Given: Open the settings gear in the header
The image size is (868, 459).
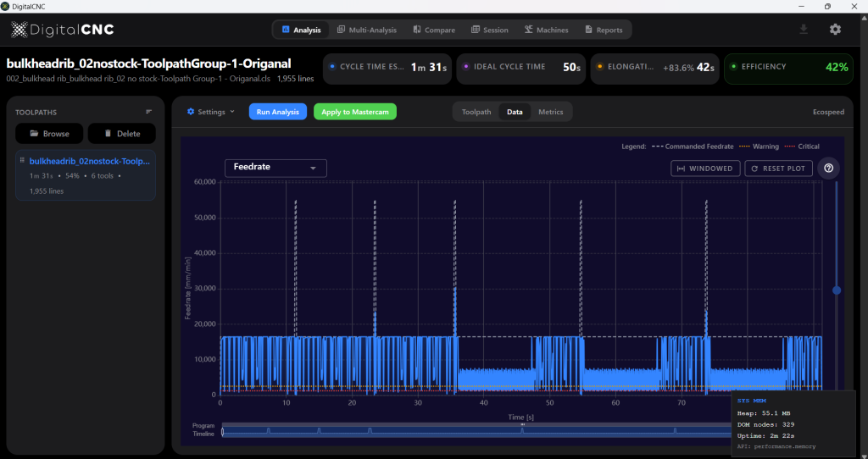Looking at the screenshot, I should [835, 30].
